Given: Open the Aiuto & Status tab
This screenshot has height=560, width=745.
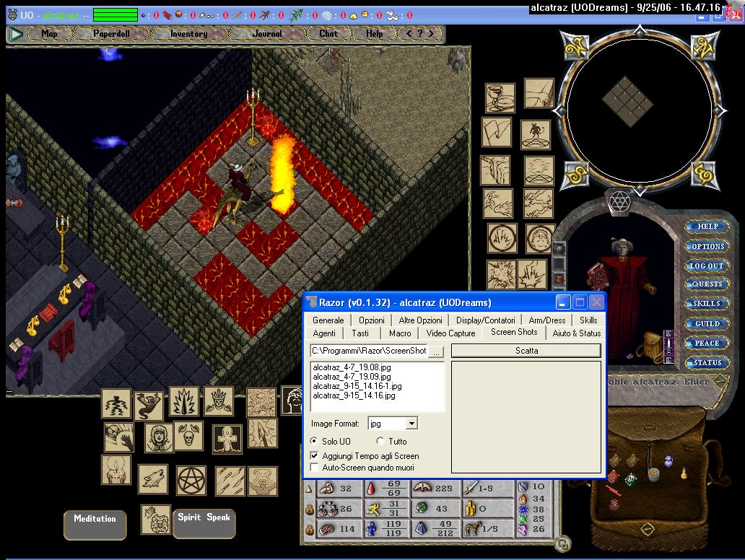Looking at the screenshot, I should pyautogui.click(x=576, y=333).
